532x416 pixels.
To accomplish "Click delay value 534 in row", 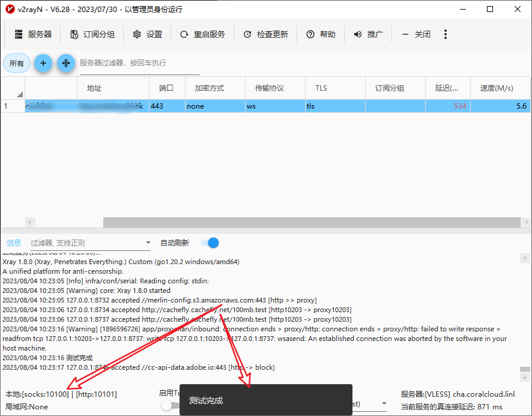I will point(447,106).
